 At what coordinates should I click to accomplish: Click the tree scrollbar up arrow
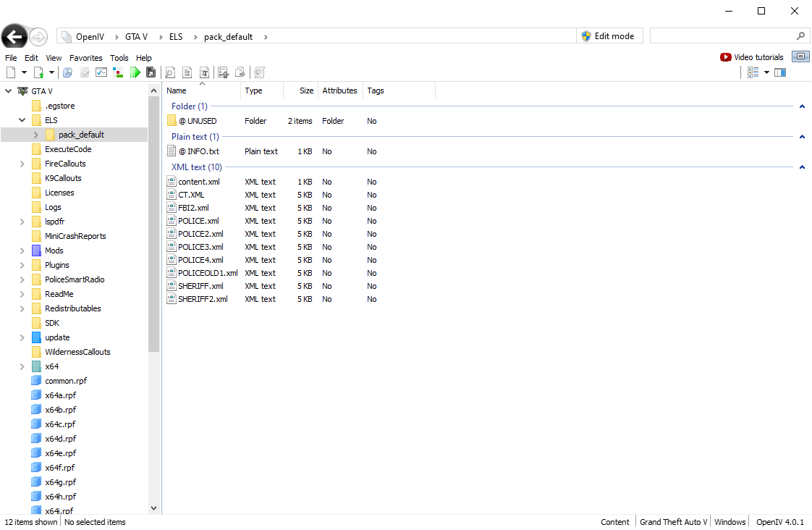point(153,91)
